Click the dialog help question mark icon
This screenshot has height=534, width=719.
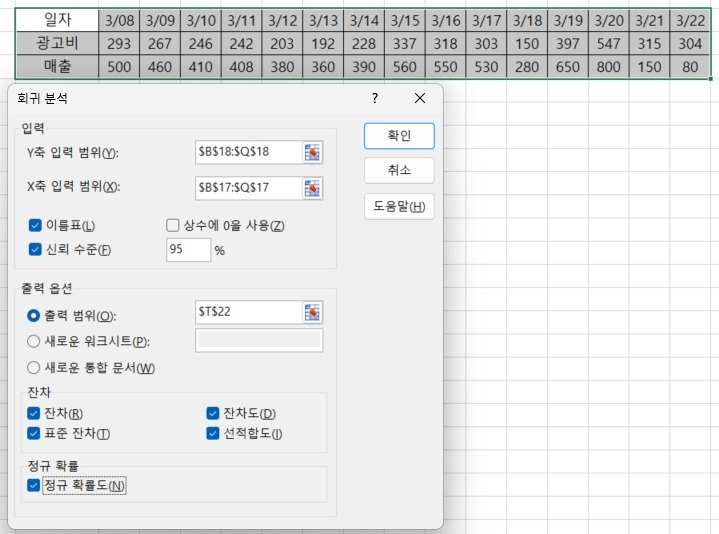tap(375, 98)
